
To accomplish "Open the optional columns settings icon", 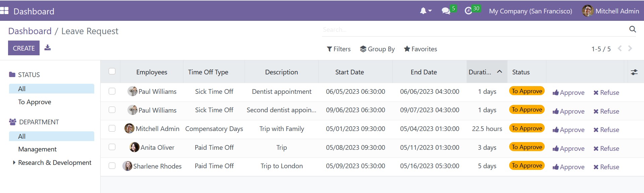I will 634,72.
